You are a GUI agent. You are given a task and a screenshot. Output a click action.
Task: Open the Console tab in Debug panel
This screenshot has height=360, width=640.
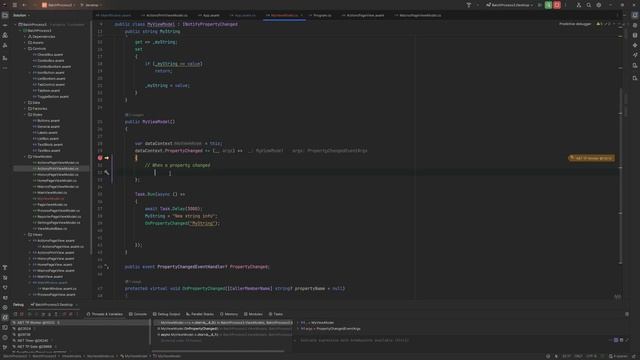coord(138,314)
